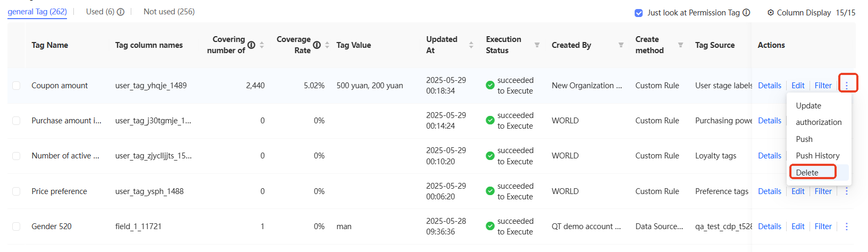
Task: Tick the Gender 520 row checkbox
Action: tap(16, 226)
